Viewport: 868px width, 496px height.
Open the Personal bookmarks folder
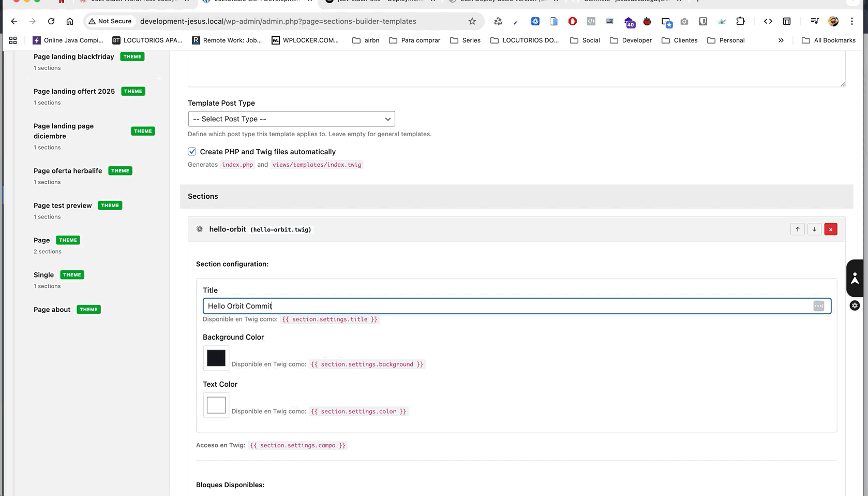click(726, 40)
